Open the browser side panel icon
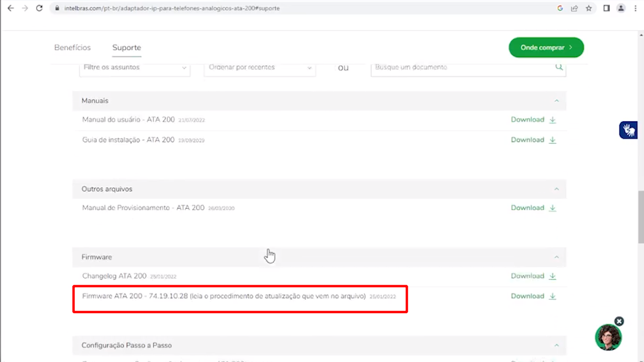 pos(607,8)
